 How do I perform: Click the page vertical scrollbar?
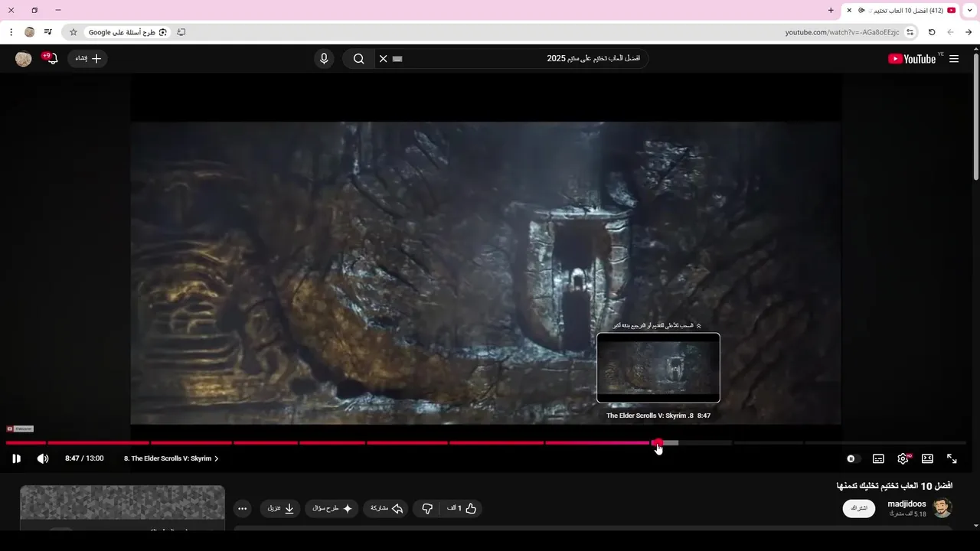(976, 116)
